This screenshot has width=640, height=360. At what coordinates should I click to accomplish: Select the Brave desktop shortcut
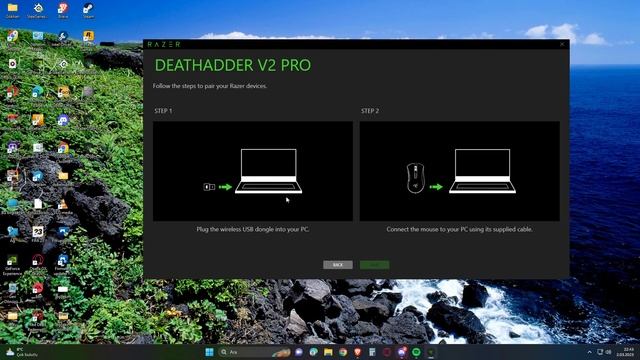tap(63, 11)
